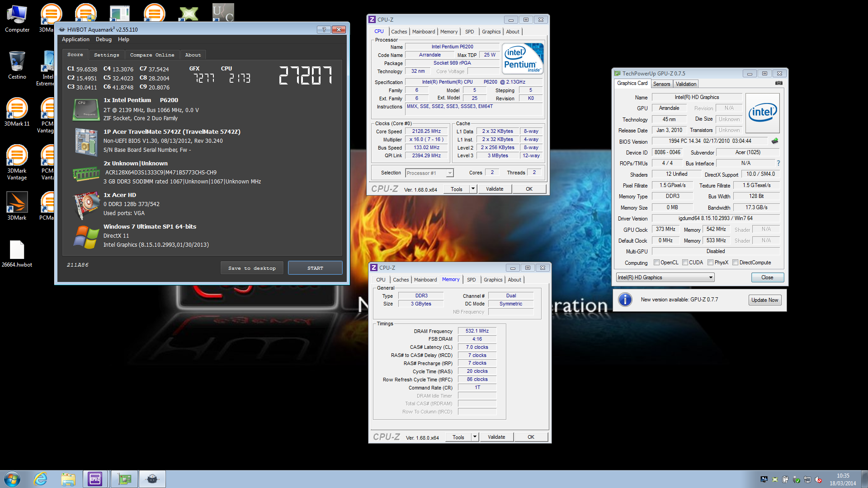
Task: Click the GPU-Z BIOS save chip icon
Action: point(775,141)
